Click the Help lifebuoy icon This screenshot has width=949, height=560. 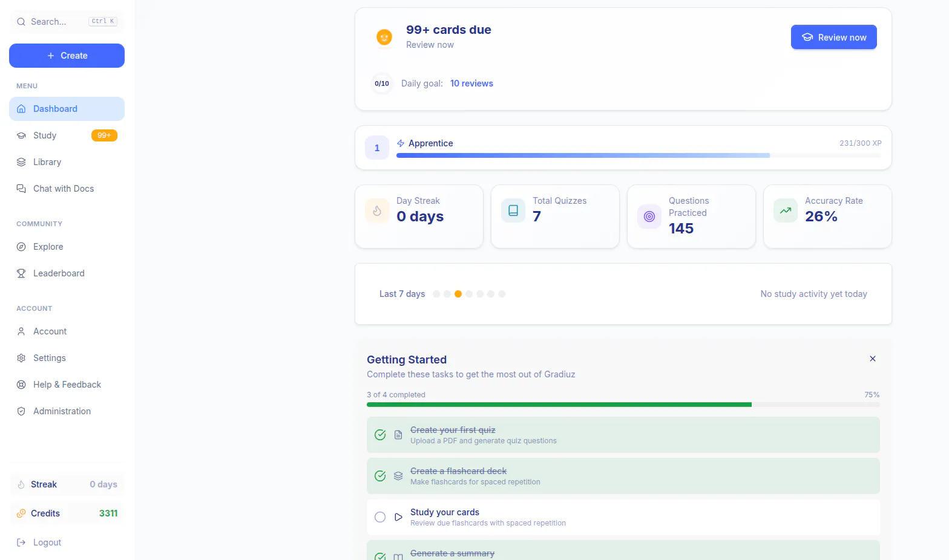[21, 385]
